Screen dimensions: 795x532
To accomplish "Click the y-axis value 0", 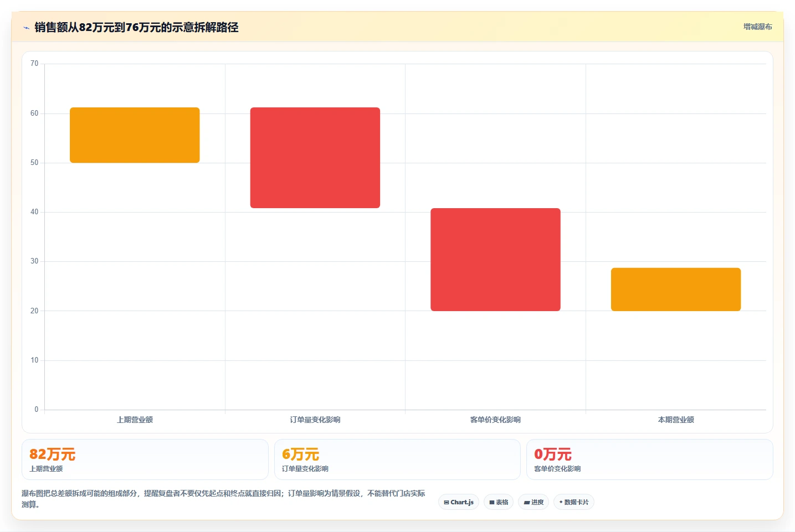I will point(37,410).
